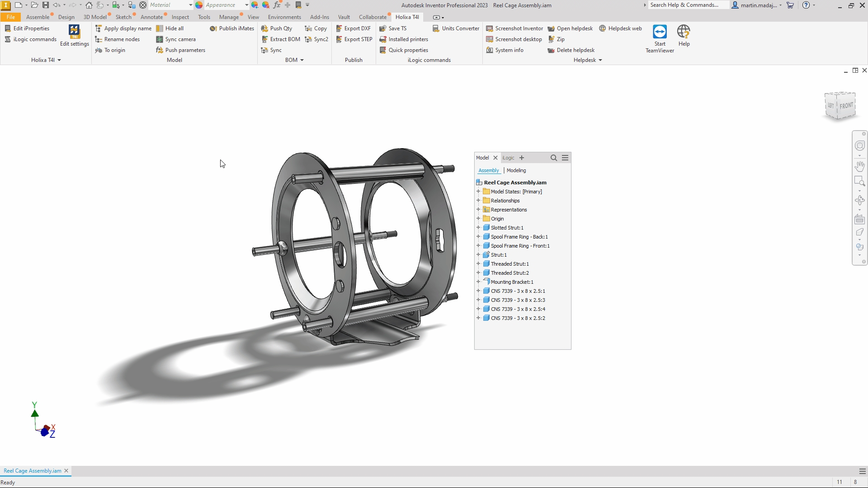Click the Start TeamViewer icon
The width and height of the screenshot is (868, 488).
[x=660, y=33]
